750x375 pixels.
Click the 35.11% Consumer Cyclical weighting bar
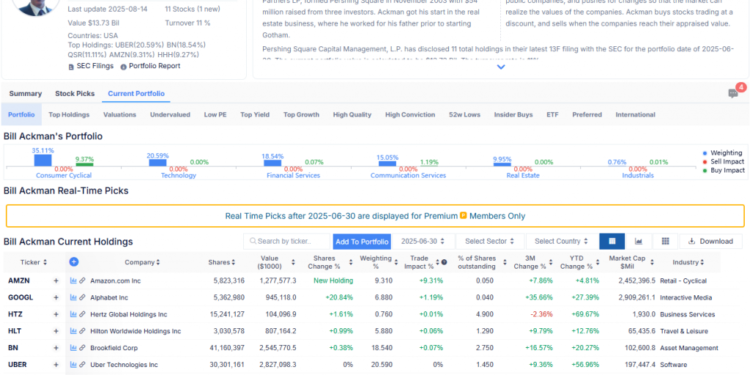43,160
